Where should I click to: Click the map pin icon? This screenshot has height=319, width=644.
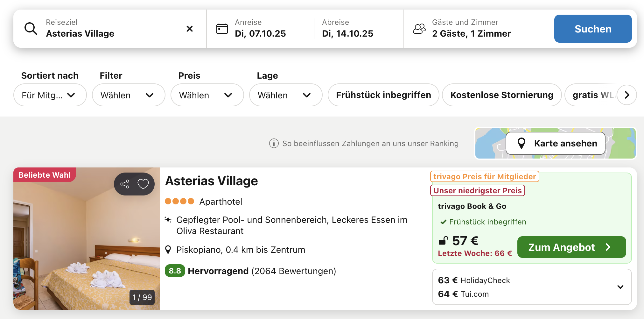pos(521,143)
